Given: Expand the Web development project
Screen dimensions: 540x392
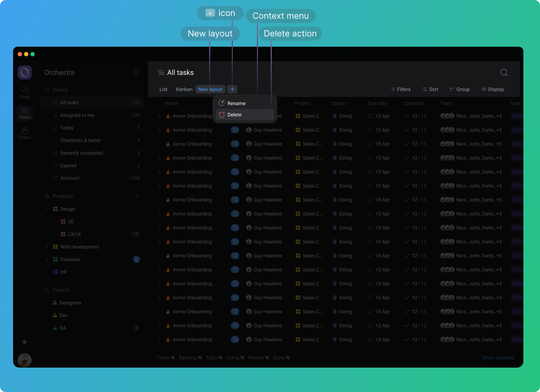Looking at the screenshot, I should click(47, 247).
